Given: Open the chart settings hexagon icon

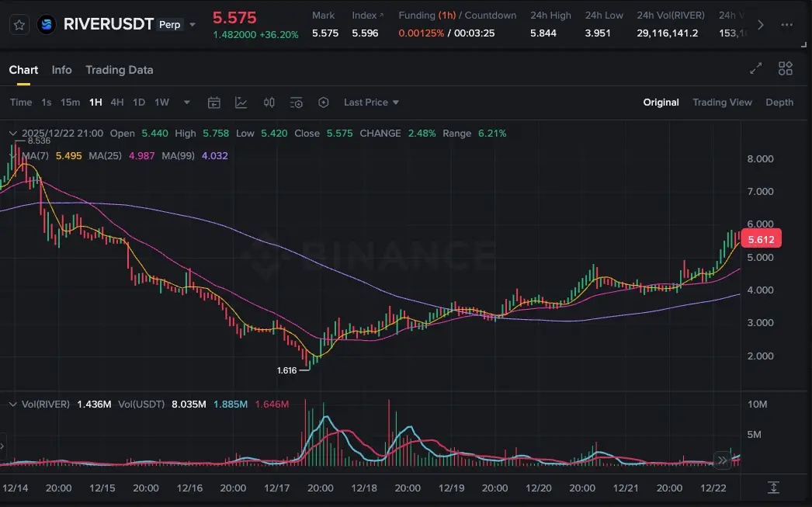Looking at the screenshot, I should click(x=324, y=102).
